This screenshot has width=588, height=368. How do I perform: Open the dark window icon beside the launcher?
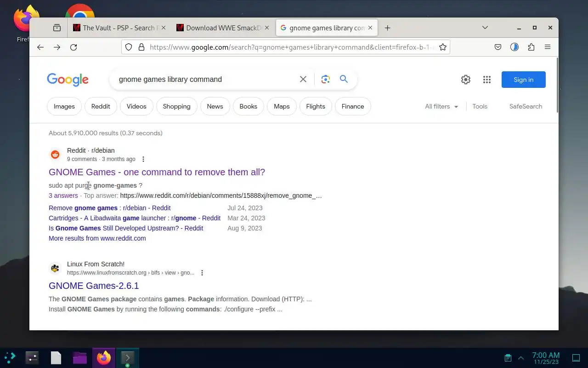point(32,357)
